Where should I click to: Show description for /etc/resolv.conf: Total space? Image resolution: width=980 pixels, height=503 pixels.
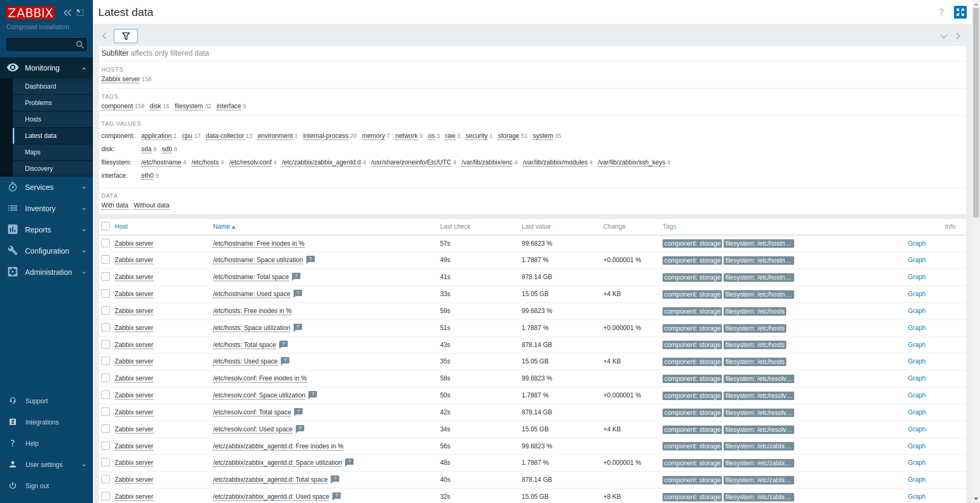coord(298,412)
